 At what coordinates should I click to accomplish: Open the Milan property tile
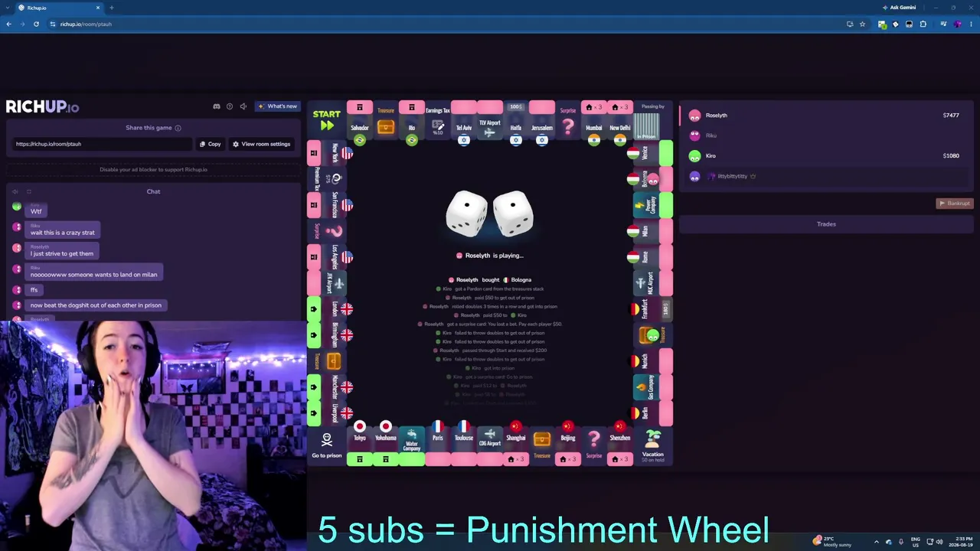650,231
